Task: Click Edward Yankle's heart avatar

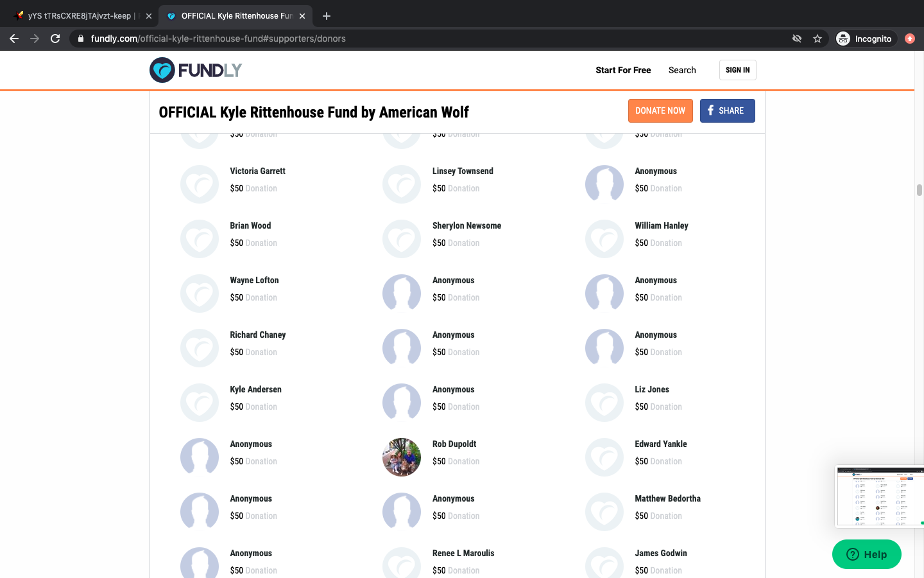Action: tap(604, 457)
